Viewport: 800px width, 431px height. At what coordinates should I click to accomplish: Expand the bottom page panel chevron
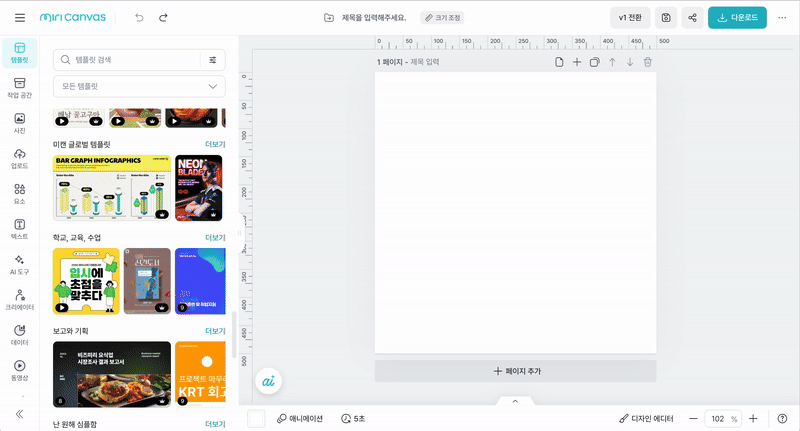515,401
